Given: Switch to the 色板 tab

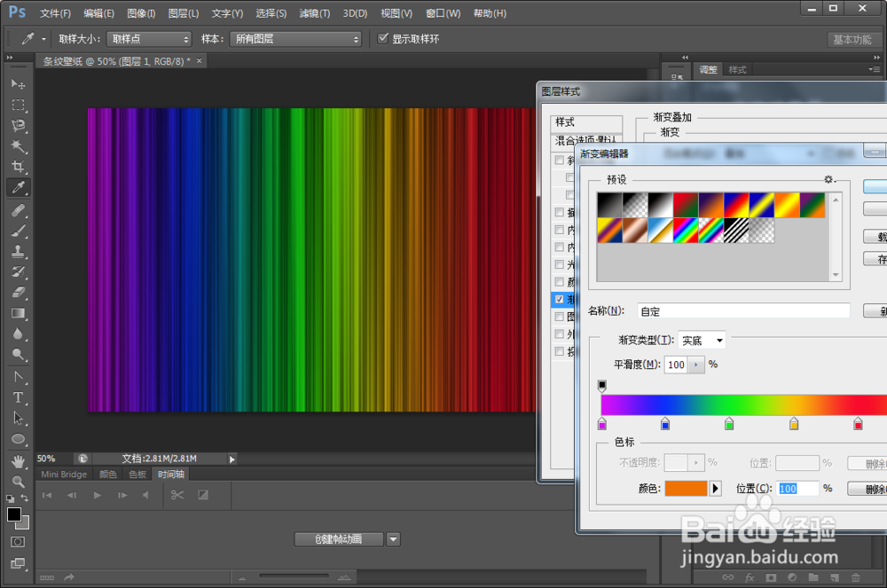Looking at the screenshot, I should [137, 474].
